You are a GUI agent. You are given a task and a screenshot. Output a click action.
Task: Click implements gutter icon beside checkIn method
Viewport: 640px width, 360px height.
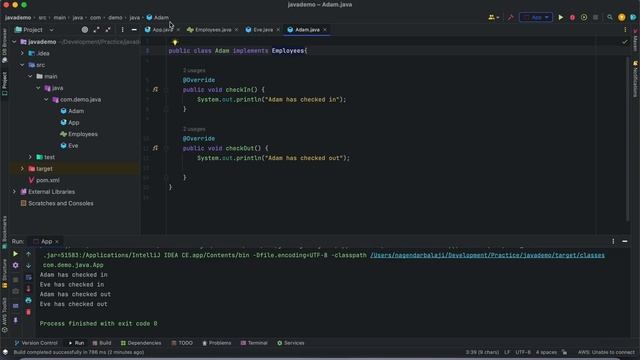[x=155, y=89]
